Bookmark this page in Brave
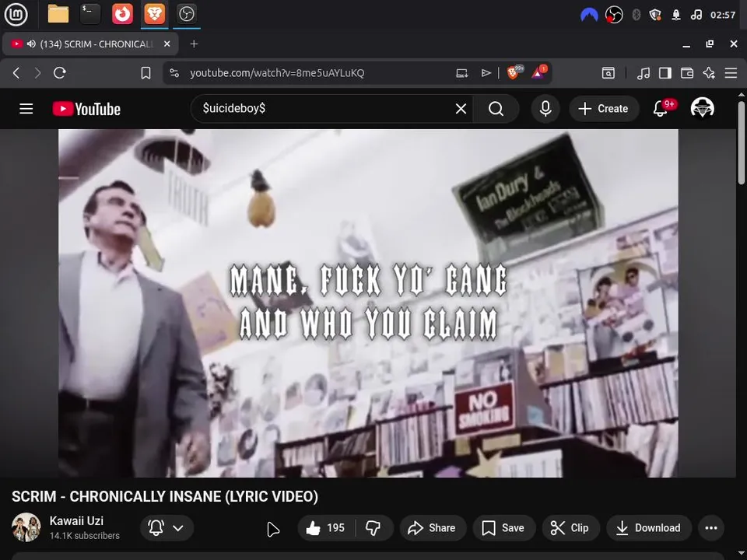The height and width of the screenshot is (560, 747). 146,73
